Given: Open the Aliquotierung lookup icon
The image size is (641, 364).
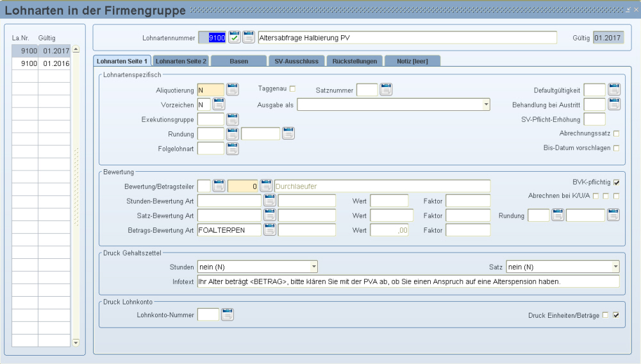Looking at the screenshot, I should click(233, 90).
